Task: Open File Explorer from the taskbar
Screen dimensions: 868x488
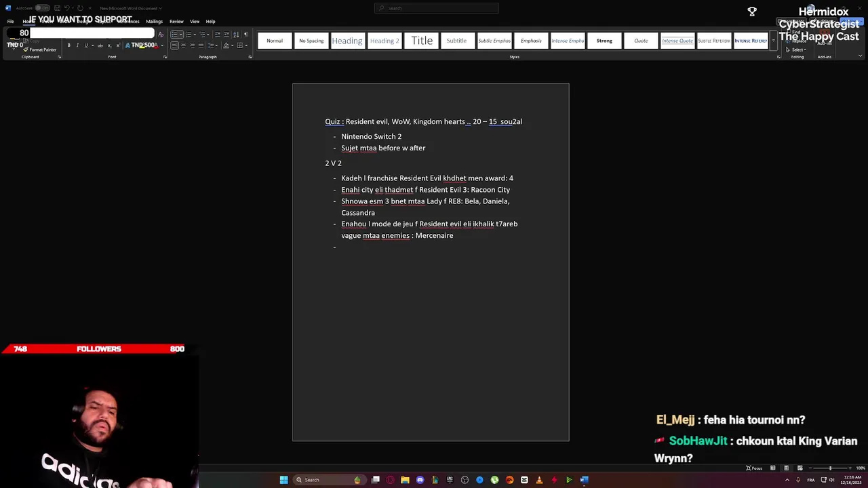Action: point(406,480)
